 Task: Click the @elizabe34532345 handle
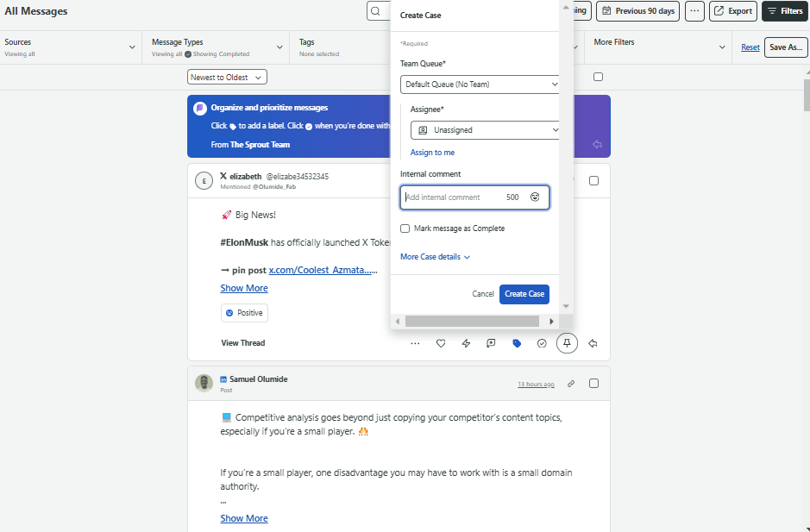[x=297, y=177]
